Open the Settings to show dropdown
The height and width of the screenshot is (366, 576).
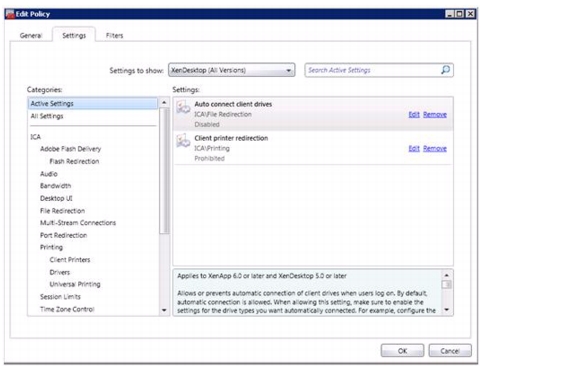click(231, 70)
